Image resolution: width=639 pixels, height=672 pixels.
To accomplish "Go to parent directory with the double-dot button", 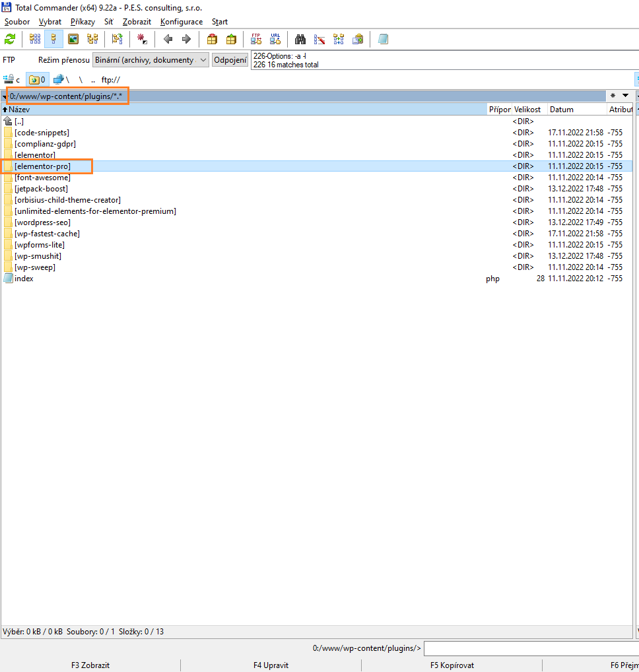I will point(93,80).
